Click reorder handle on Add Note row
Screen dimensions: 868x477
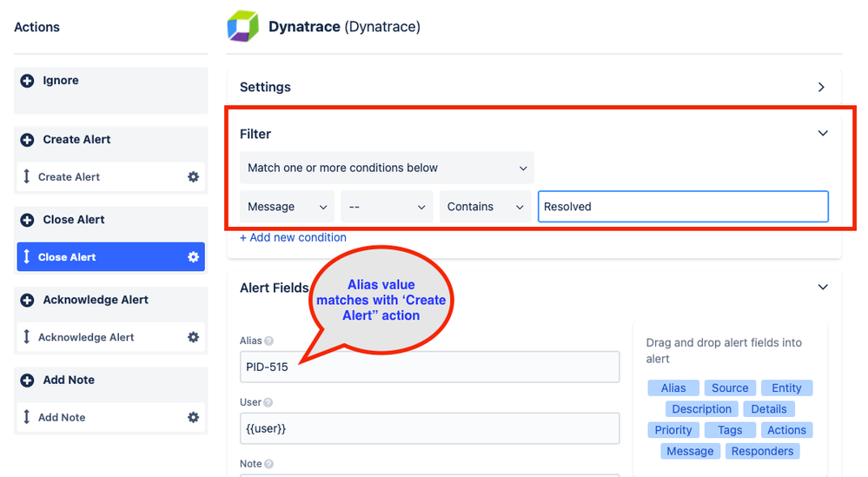pyautogui.click(x=27, y=418)
